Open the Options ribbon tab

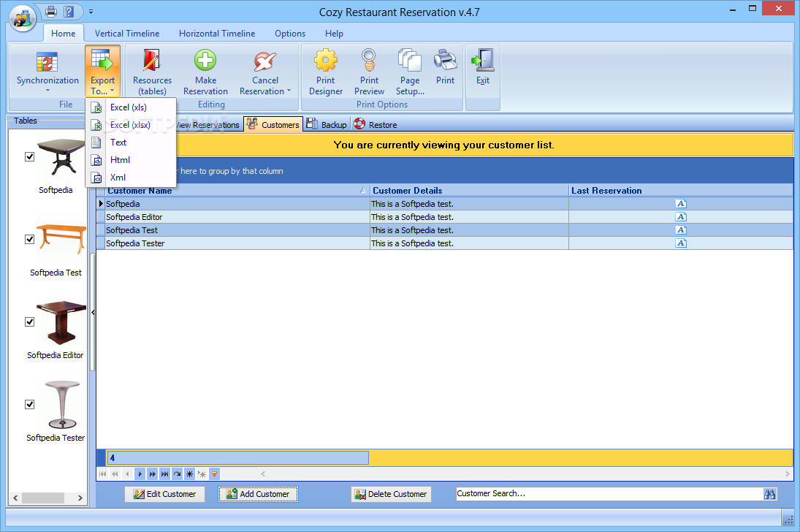coord(290,33)
